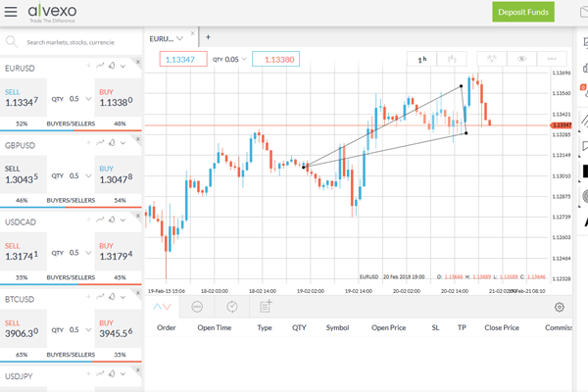This screenshot has height=392, width=588.
Task: Open chart QTY 0.05 dropdown
Action: pyautogui.click(x=244, y=59)
